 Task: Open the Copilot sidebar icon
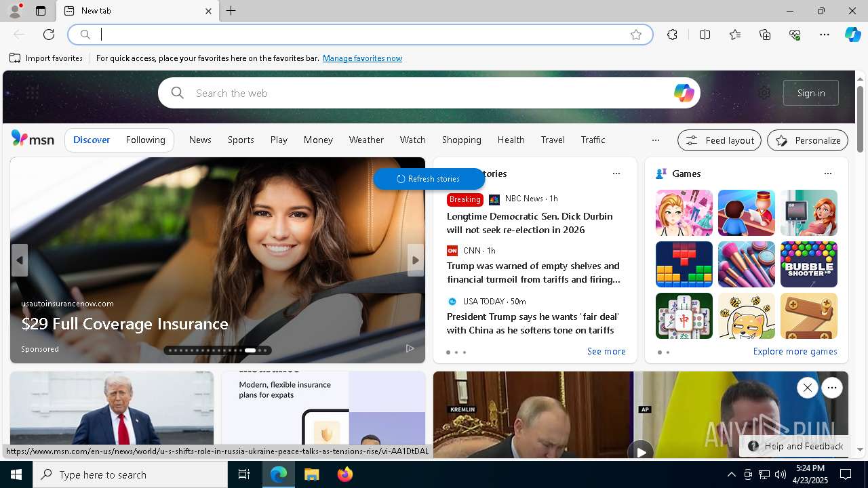852,35
